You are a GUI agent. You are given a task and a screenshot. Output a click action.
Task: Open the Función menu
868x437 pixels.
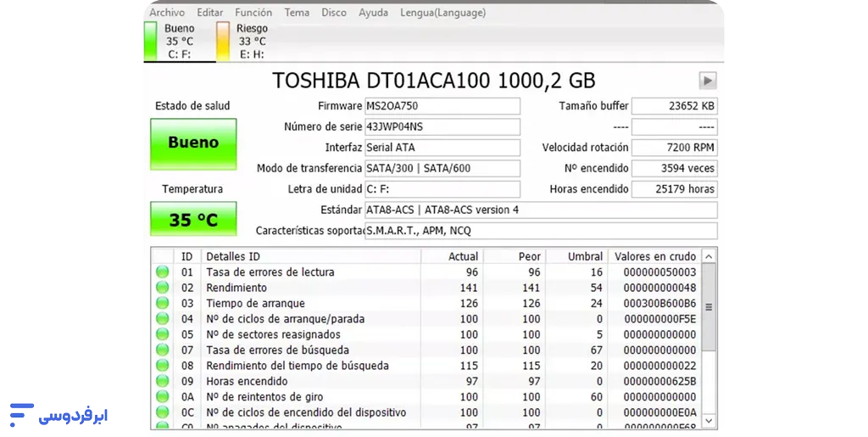253,12
